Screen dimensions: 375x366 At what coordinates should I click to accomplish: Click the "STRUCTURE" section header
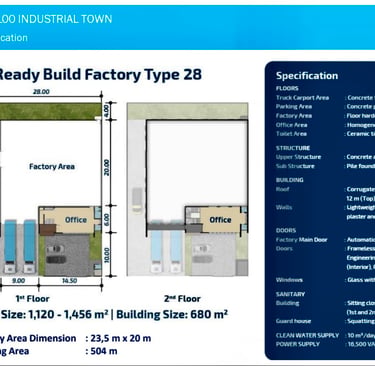coord(293,148)
